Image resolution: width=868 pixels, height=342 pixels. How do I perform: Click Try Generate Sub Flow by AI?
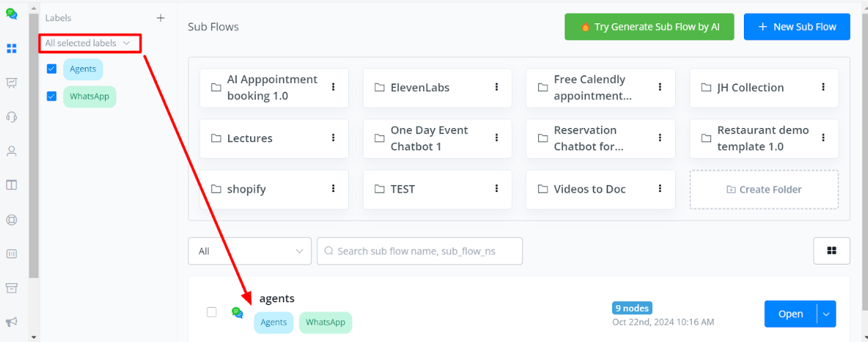[x=649, y=27]
